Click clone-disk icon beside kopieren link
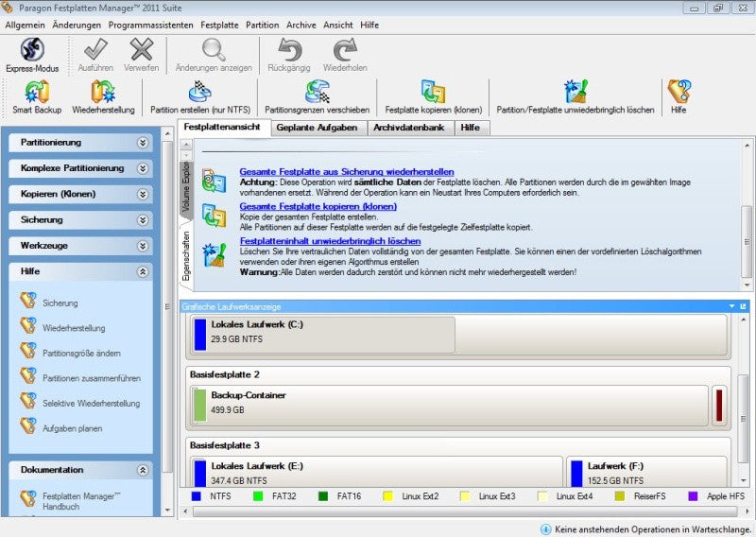 215,216
